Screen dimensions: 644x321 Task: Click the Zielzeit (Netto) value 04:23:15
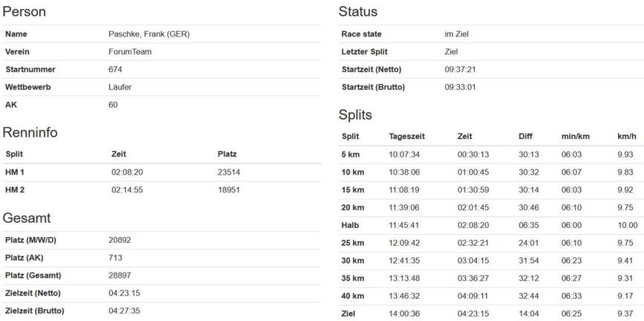click(124, 293)
